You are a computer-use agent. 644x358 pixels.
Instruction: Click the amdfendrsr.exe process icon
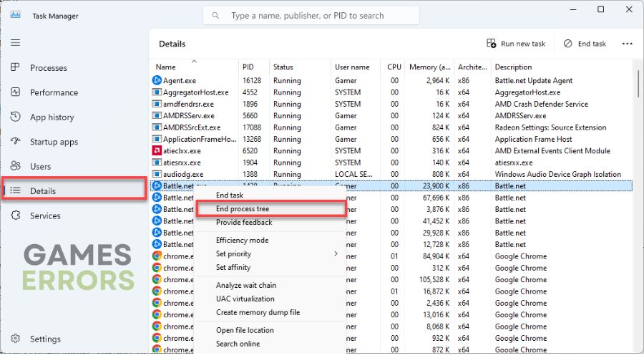(157, 104)
